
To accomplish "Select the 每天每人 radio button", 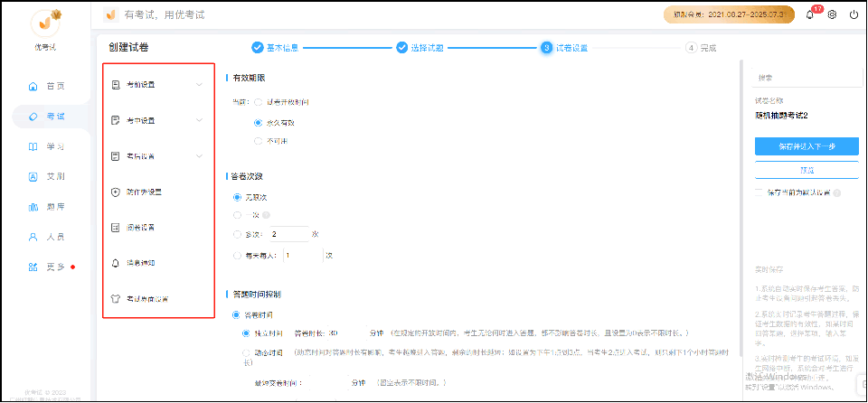I will click(238, 256).
